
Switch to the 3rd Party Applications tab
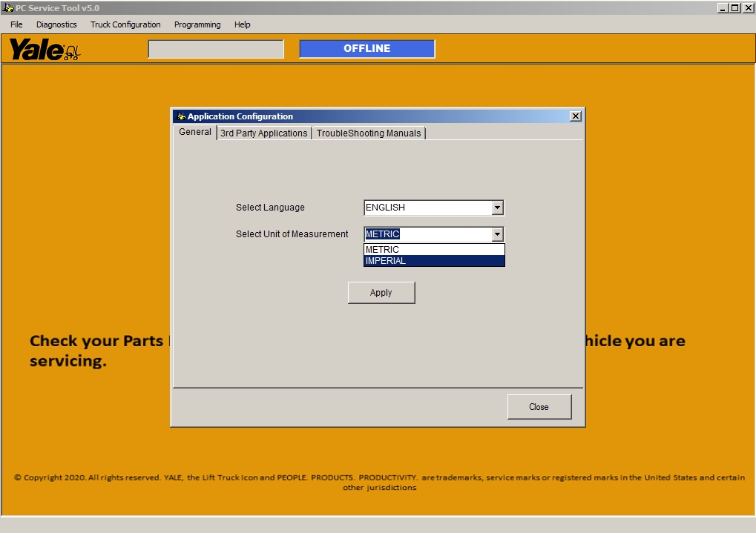click(263, 133)
